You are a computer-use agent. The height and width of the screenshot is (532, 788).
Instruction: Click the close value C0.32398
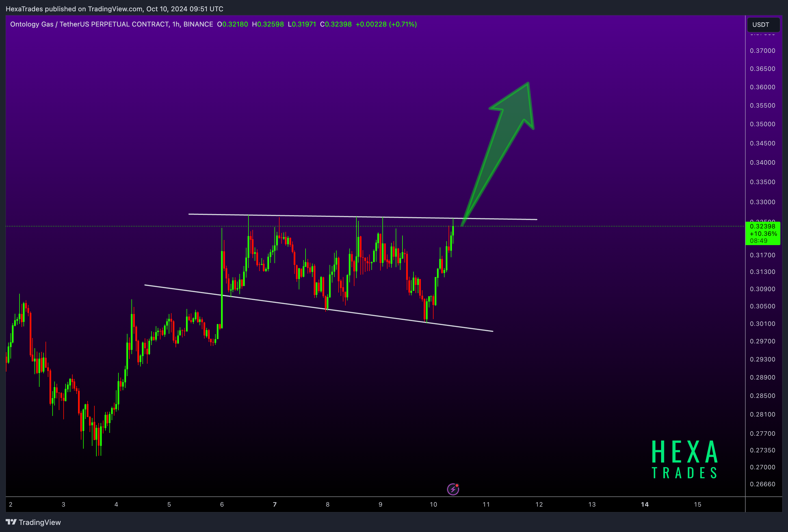pyautogui.click(x=336, y=24)
